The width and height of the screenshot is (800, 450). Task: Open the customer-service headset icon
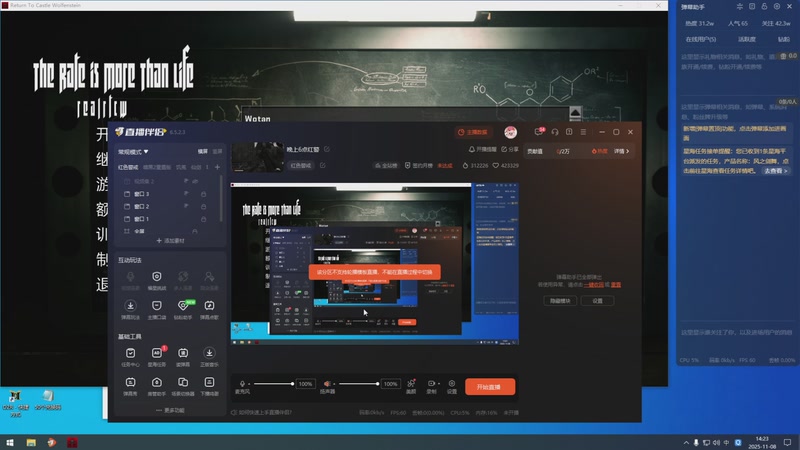coord(555,132)
